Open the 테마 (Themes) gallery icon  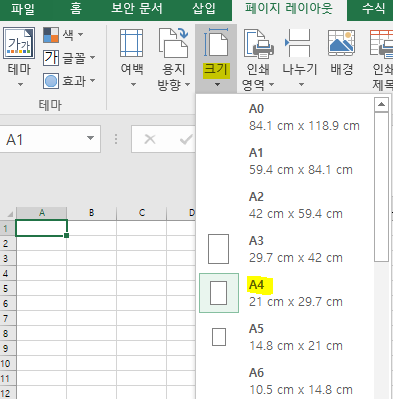click(x=19, y=43)
